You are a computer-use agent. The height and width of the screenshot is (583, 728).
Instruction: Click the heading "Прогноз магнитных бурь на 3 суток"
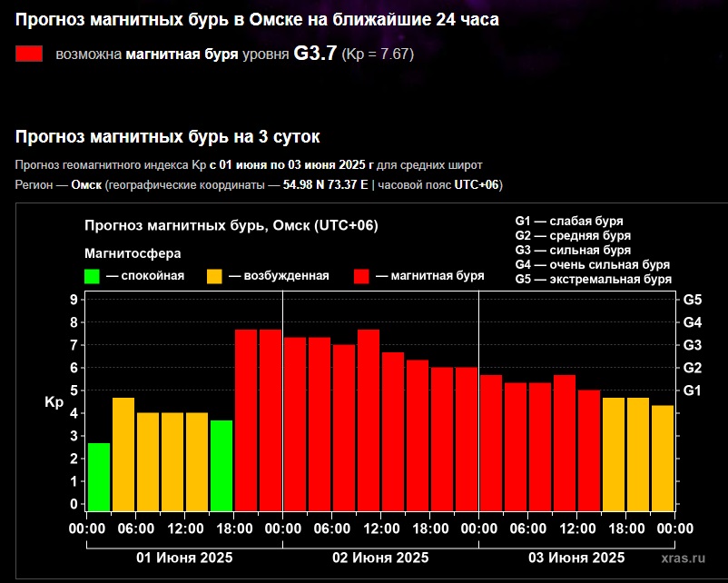168,137
